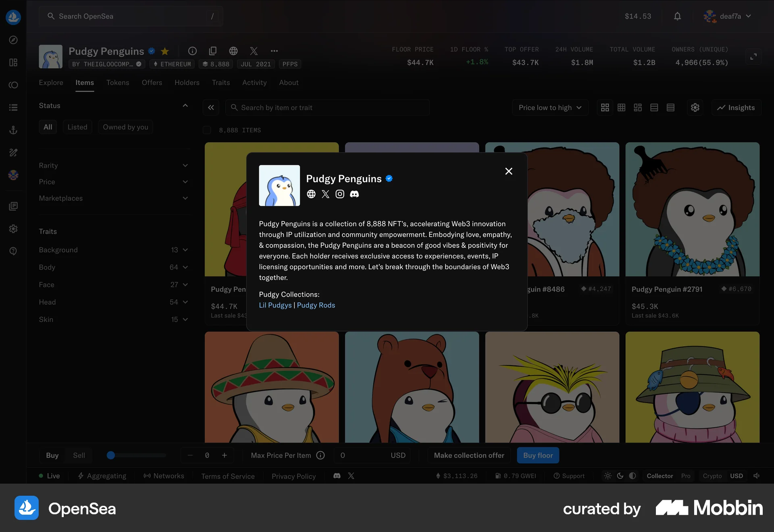
Task: Open the website globe icon in the popup
Action: pyautogui.click(x=311, y=194)
